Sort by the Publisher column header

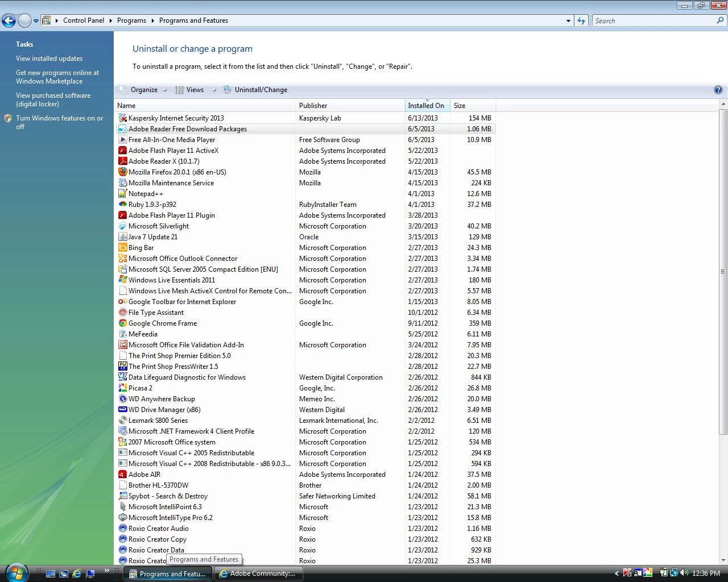[350, 106]
